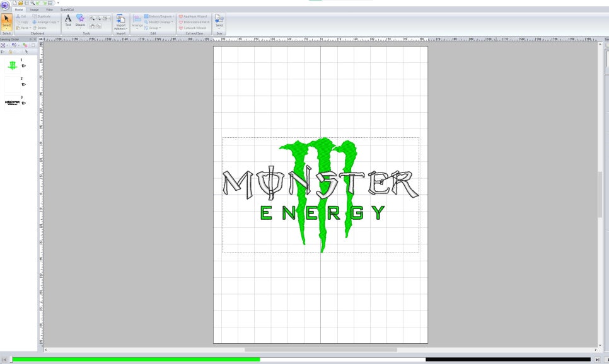Click the Zoom In magnifier tool
Image resolution: width=609 pixels, height=364 pixels.
[92, 18]
